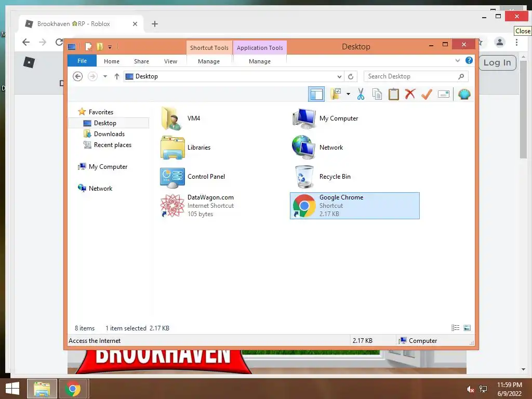
Task: Select the Libraries folder icon
Action: click(x=172, y=148)
